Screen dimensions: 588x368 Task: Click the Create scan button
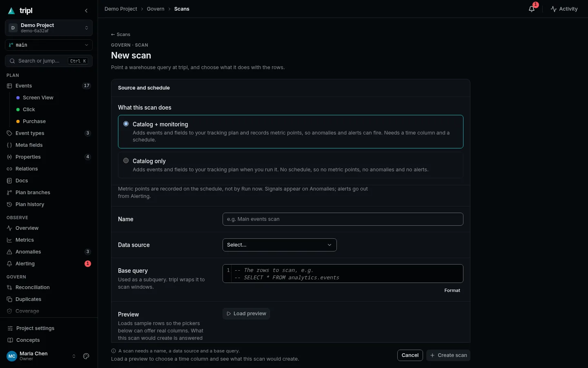448,355
